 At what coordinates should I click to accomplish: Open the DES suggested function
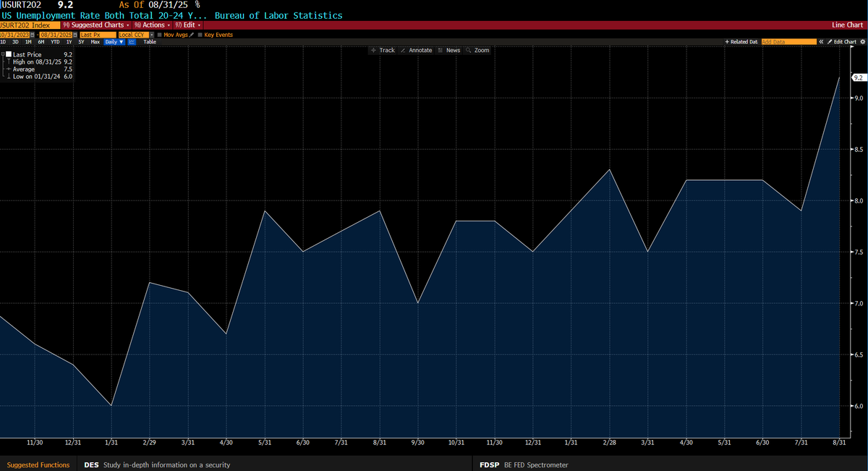coord(158,464)
